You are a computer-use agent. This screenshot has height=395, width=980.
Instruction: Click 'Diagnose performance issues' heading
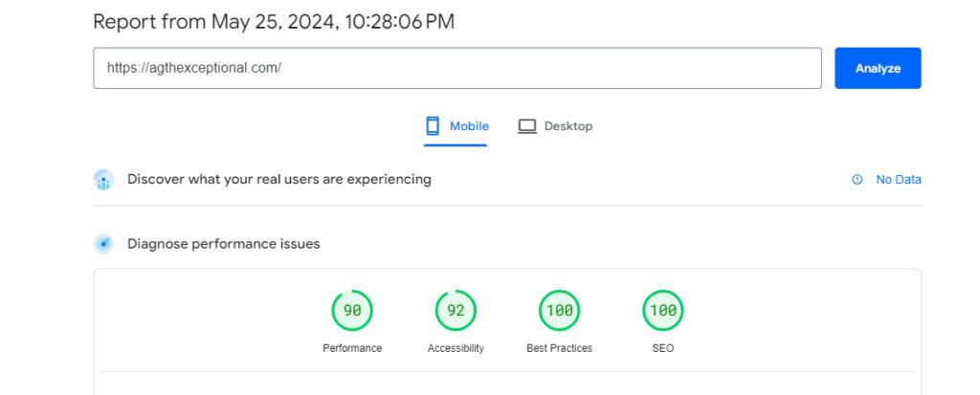click(224, 244)
